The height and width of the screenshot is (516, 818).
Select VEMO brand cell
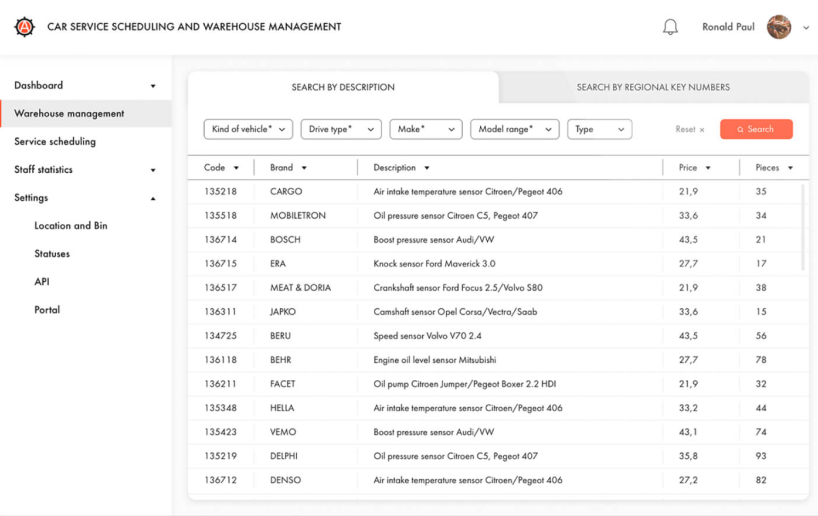[x=283, y=432]
